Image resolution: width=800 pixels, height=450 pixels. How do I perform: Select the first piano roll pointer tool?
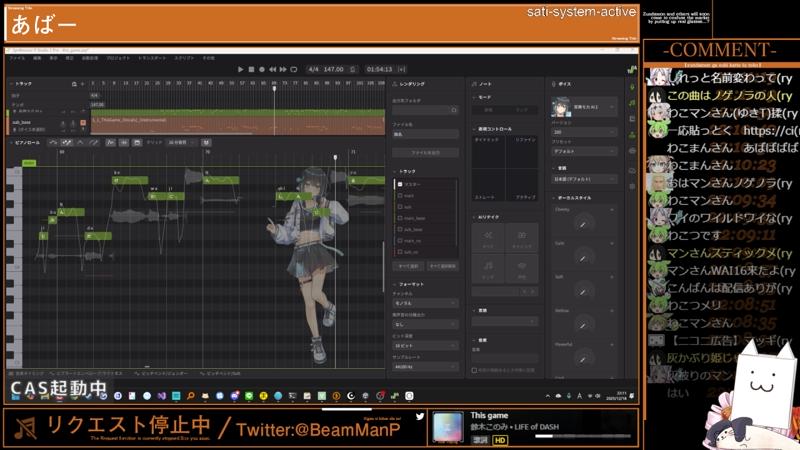pyautogui.click(x=53, y=143)
